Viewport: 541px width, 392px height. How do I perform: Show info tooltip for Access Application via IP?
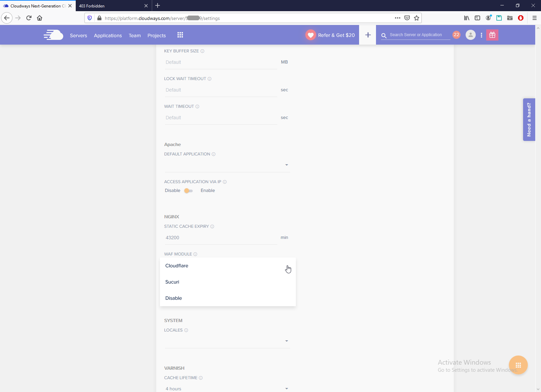pyautogui.click(x=225, y=182)
